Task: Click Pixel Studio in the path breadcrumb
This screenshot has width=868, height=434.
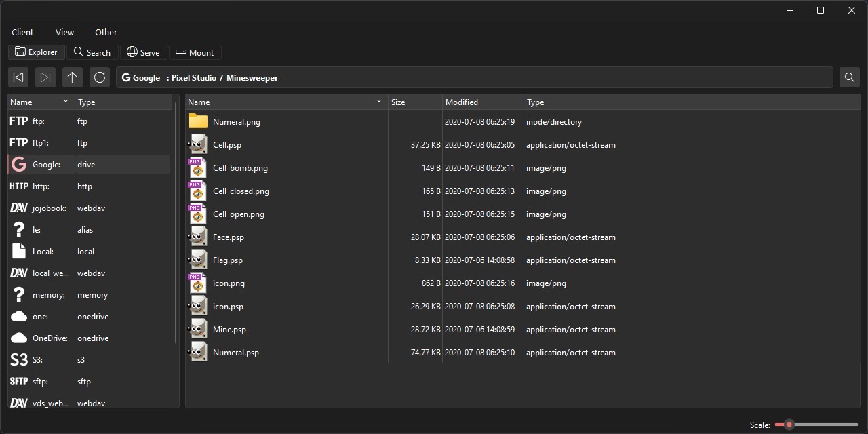Action: pyautogui.click(x=193, y=78)
